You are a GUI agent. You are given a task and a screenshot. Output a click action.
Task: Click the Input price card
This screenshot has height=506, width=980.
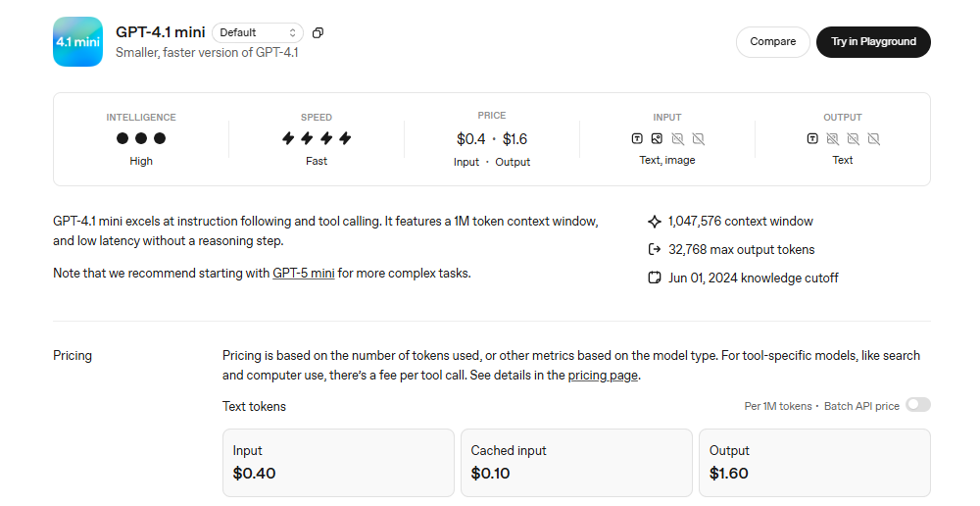point(338,463)
